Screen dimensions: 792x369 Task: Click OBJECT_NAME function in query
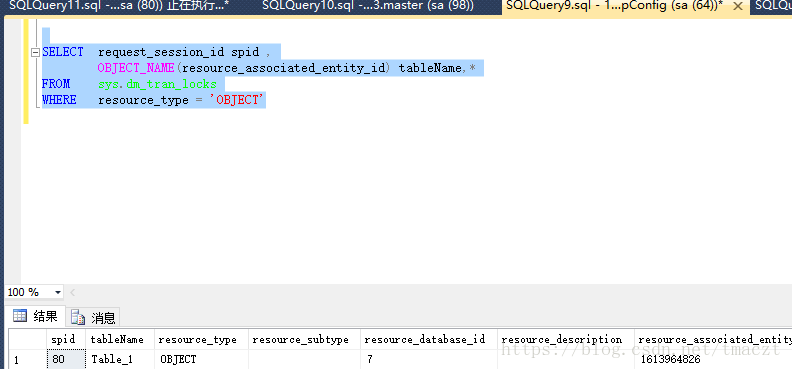136,68
